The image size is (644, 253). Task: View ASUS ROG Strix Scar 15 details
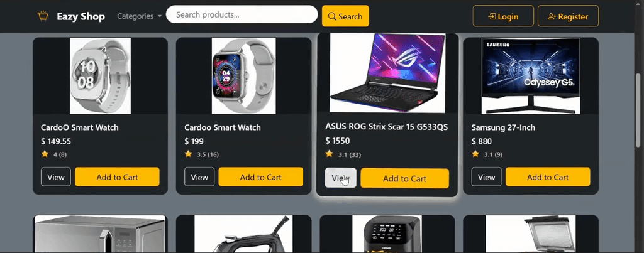(x=340, y=178)
